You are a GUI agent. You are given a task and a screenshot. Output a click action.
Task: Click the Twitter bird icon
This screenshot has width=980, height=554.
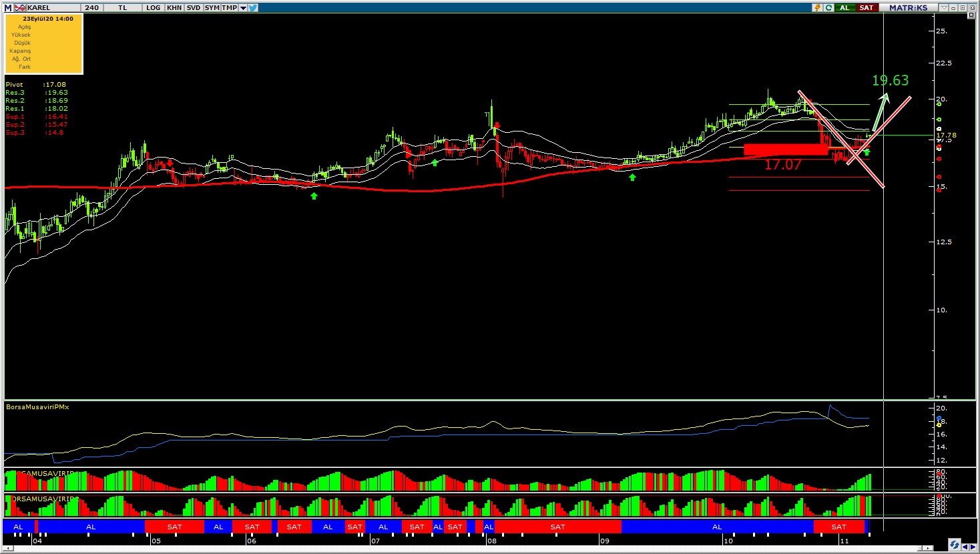click(254, 7)
